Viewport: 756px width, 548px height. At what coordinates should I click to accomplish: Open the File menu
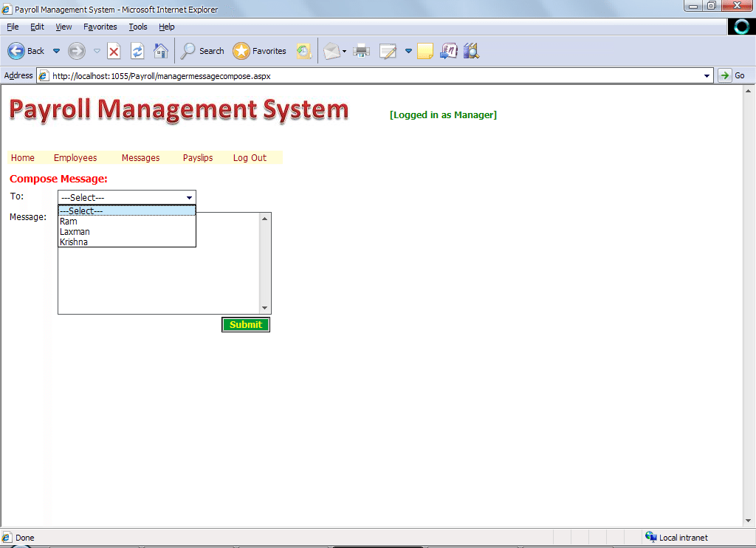[13, 27]
